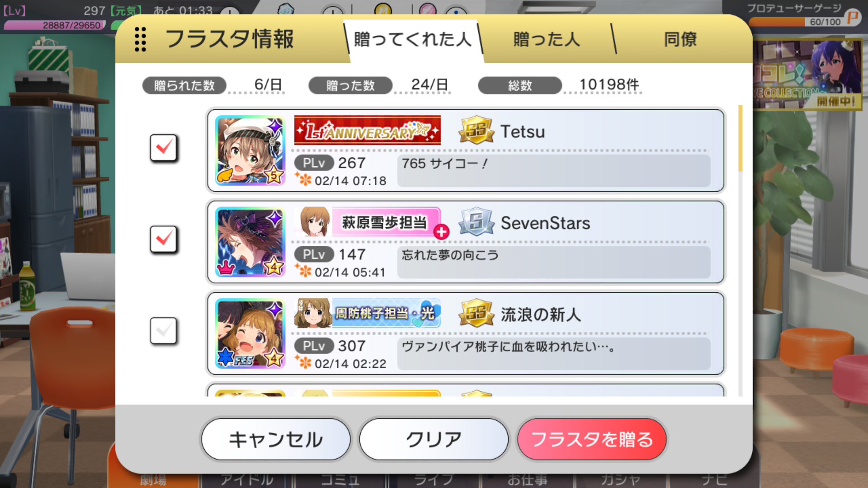Tap the フラスタを贈る button
This screenshot has width=868, height=488.
point(592,439)
